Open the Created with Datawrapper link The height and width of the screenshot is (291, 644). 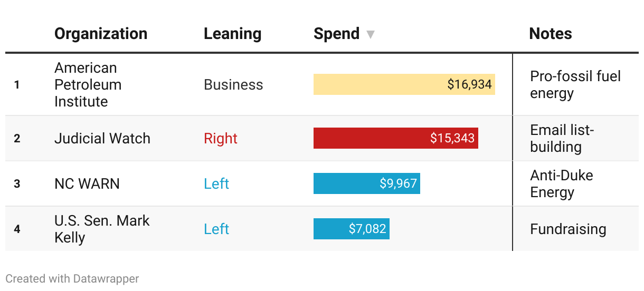click(x=72, y=278)
